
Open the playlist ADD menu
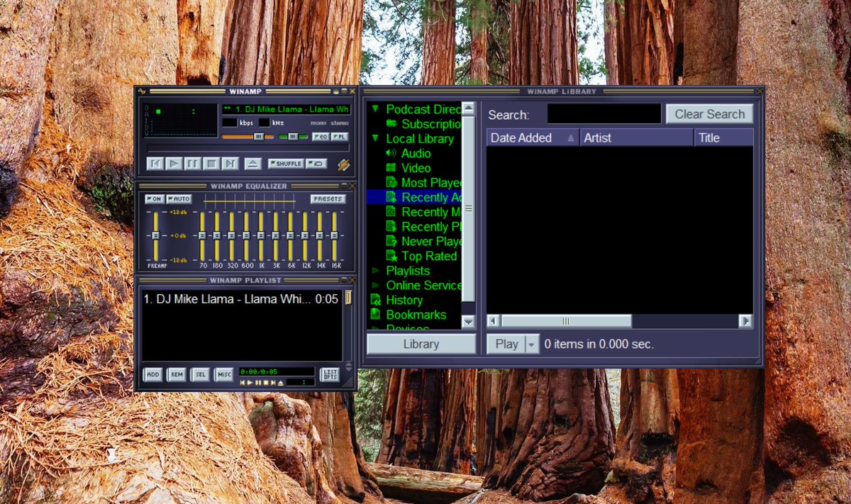point(152,374)
